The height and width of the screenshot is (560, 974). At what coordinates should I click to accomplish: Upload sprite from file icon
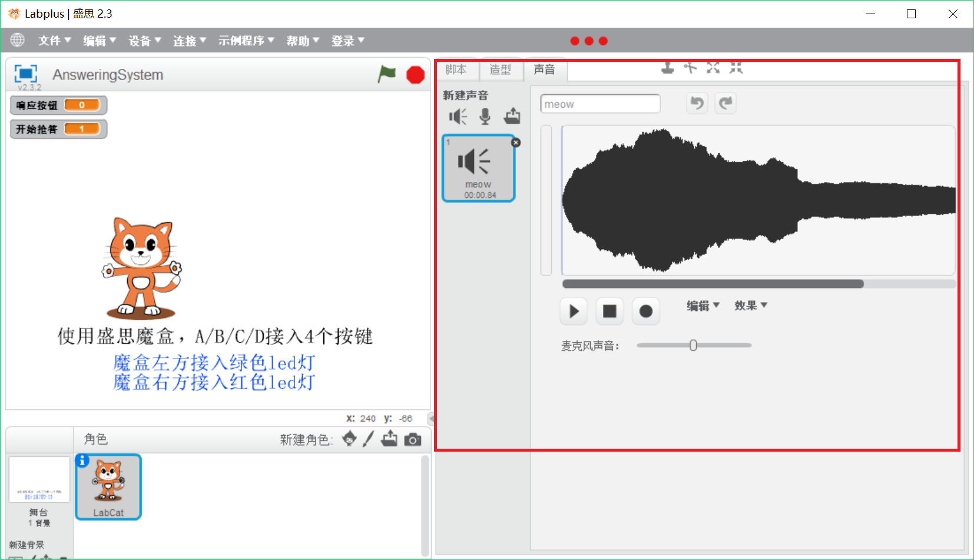(x=389, y=439)
